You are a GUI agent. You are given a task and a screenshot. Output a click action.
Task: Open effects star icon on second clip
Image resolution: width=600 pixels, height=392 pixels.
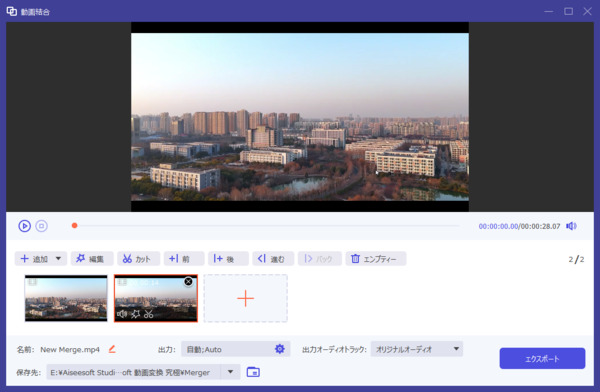[x=135, y=314]
